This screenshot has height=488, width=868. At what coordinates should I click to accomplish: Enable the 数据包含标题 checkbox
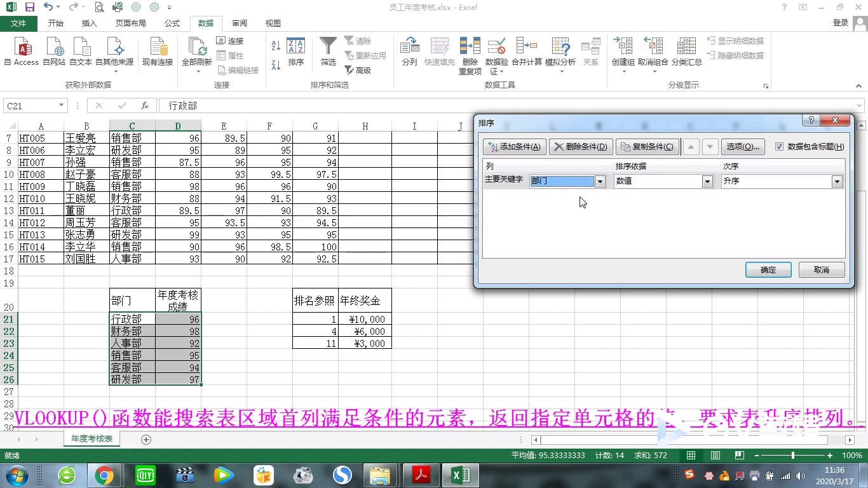click(x=780, y=147)
